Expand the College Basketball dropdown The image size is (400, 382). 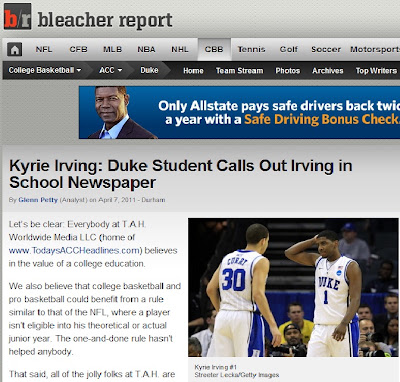click(x=45, y=70)
